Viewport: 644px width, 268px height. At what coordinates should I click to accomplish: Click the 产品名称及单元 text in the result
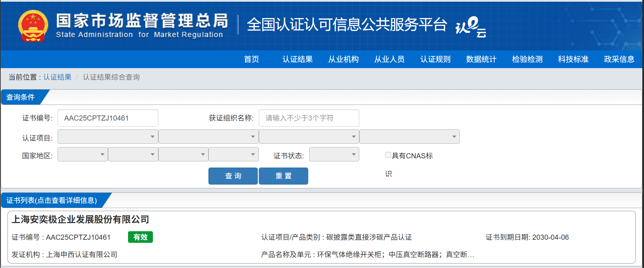[x=367, y=255]
